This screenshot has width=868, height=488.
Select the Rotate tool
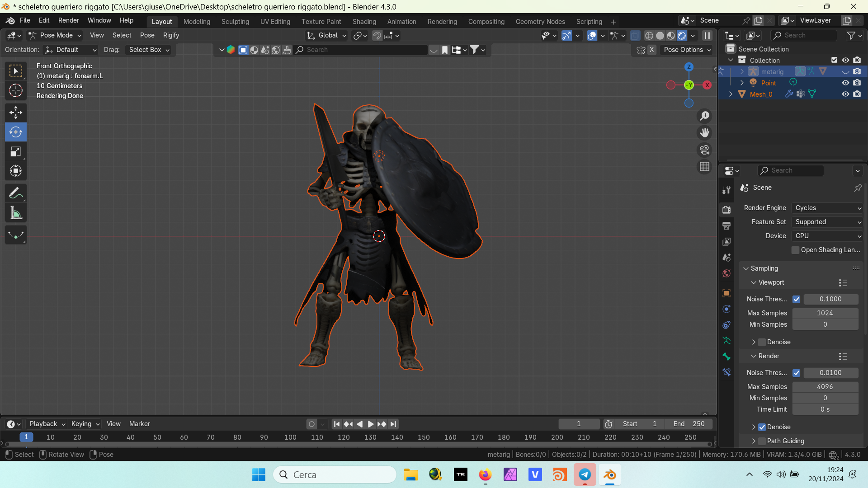click(x=16, y=132)
